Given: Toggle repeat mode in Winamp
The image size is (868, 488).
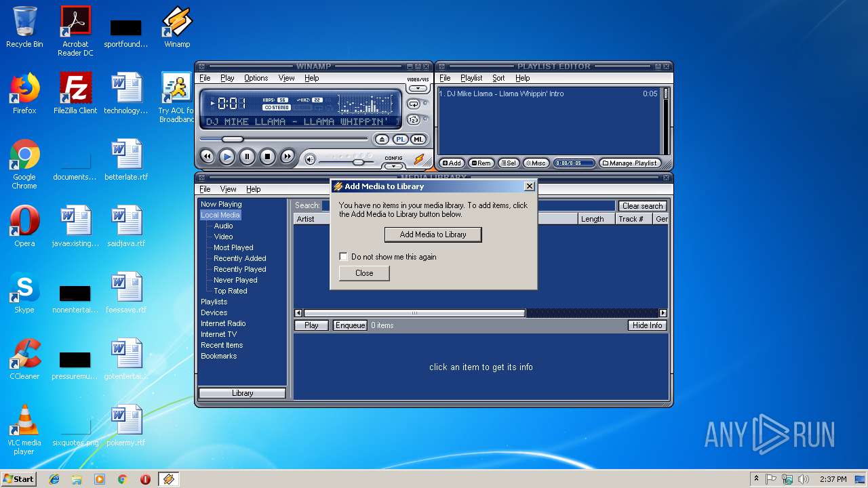Looking at the screenshot, I should (x=414, y=104).
